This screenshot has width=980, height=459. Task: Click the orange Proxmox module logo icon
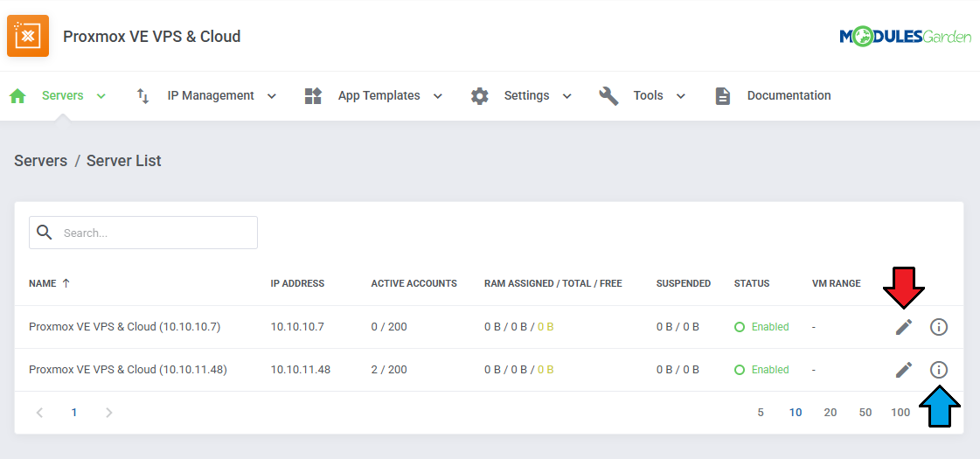point(28,36)
